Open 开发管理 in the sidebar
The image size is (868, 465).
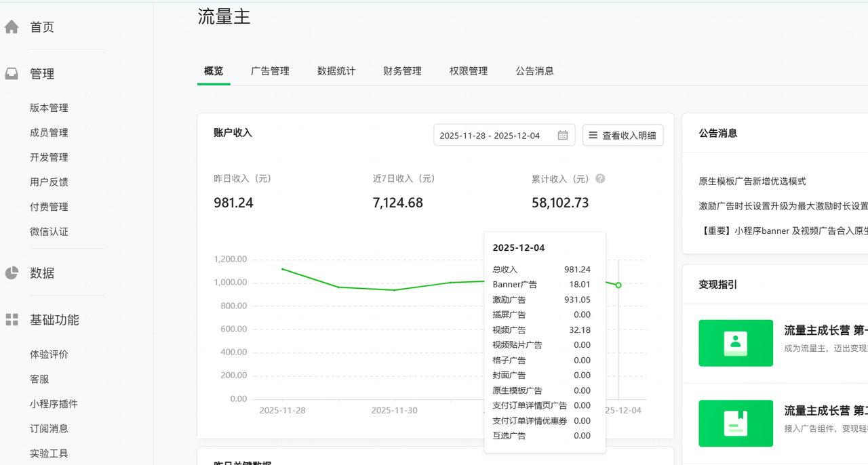point(49,157)
